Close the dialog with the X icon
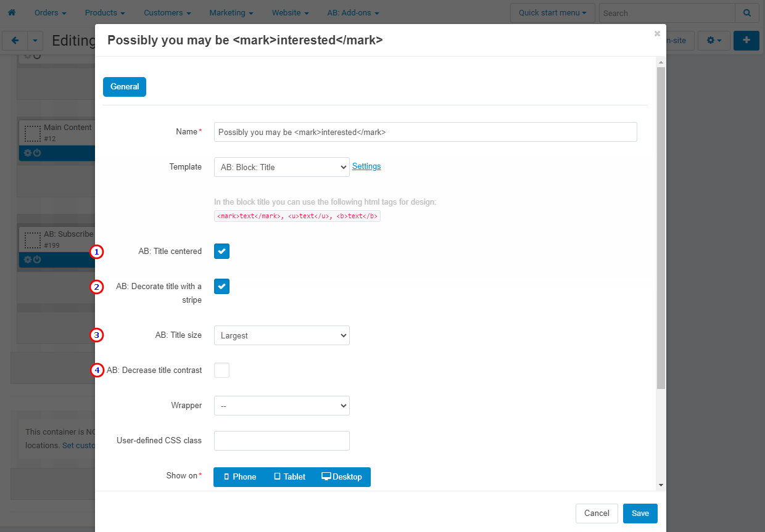Image resolution: width=765 pixels, height=532 pixels. click(657, 34)
